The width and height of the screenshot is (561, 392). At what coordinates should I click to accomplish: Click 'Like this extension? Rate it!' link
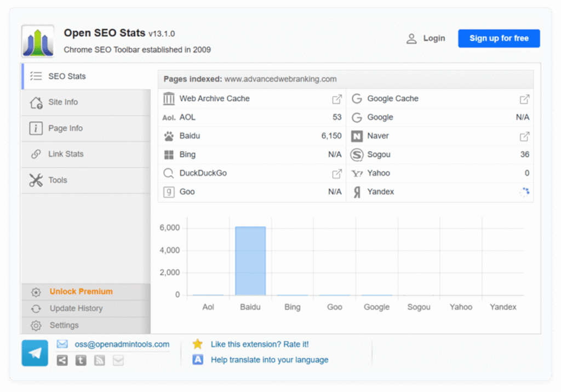point(260,344)
